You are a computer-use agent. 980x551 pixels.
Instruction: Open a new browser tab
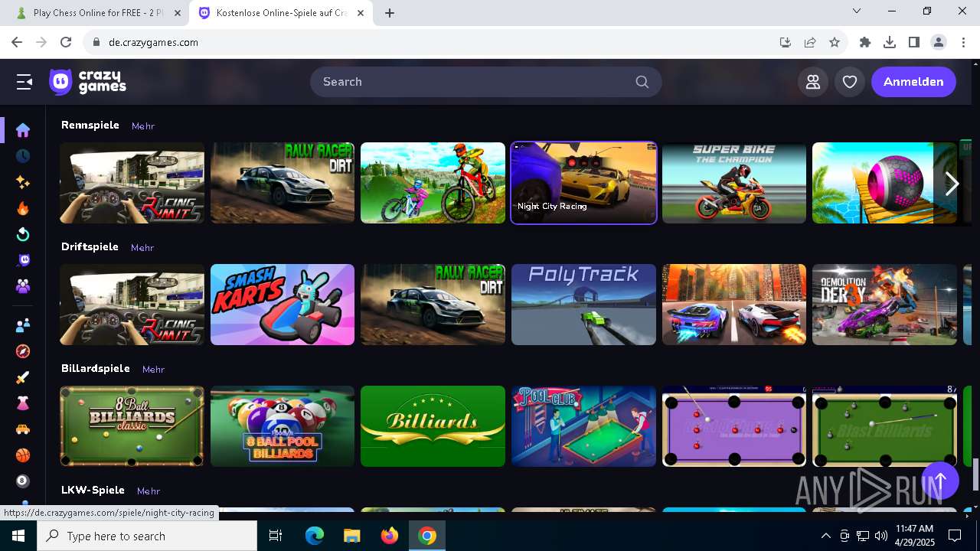pos(390,13)
